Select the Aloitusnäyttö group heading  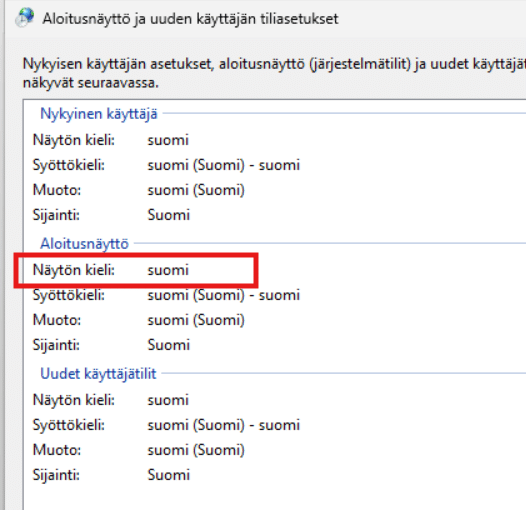click(84, 244)
